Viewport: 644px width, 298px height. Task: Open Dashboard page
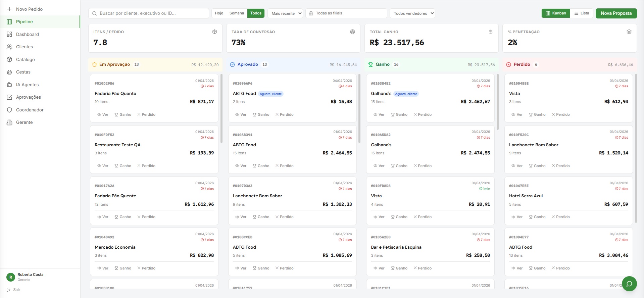click(27, 34)
